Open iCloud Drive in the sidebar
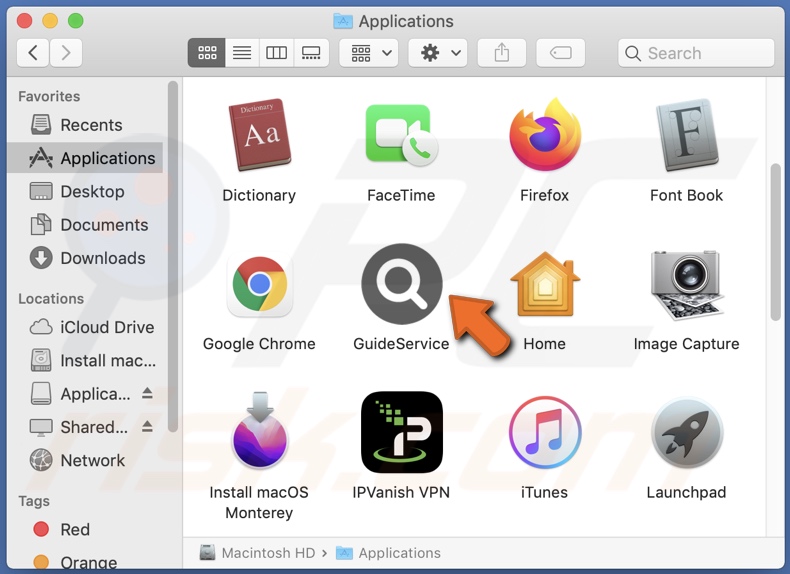 tap(86, 328)
